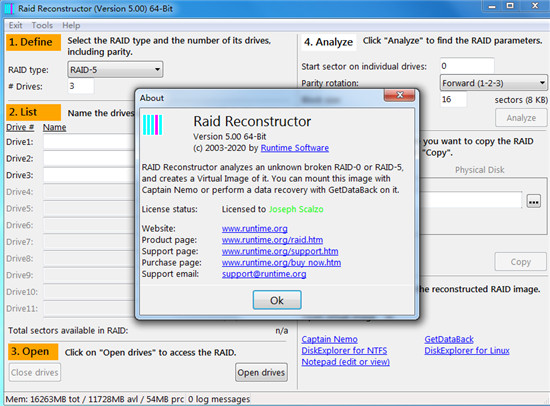The height and width of the screenshot is (406, 550).
Task: Click the Drive11 label
Action: tap(22, 308)
